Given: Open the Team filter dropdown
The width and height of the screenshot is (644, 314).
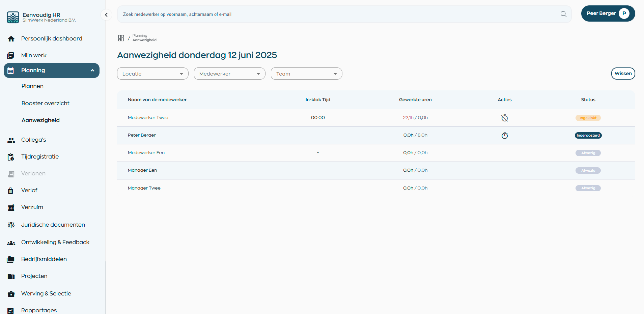Looking at the screenshot, I should 306,74.
